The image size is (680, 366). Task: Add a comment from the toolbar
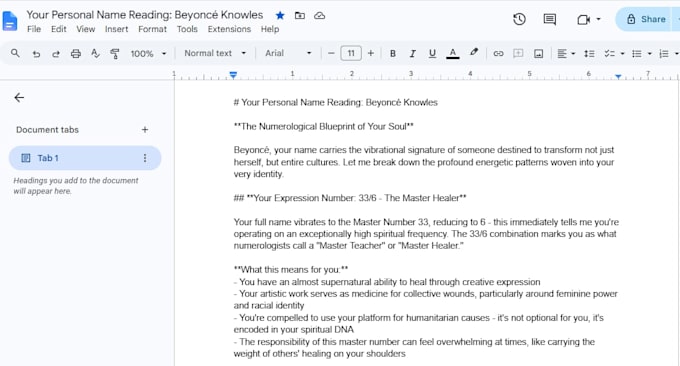pos(518,53)
